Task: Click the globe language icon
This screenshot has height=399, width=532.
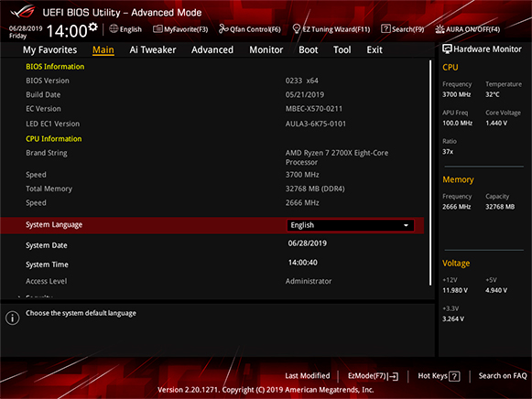Action: [x=114, y=29]
